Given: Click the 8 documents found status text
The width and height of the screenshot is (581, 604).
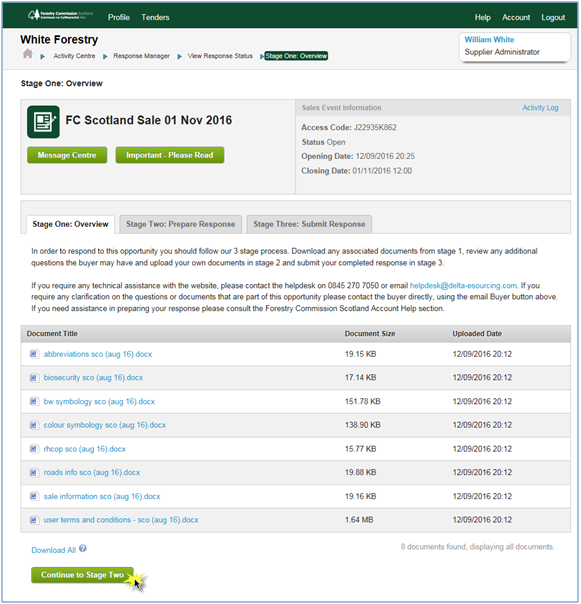Looking at the screenshot, I should [x=477, y=547].
